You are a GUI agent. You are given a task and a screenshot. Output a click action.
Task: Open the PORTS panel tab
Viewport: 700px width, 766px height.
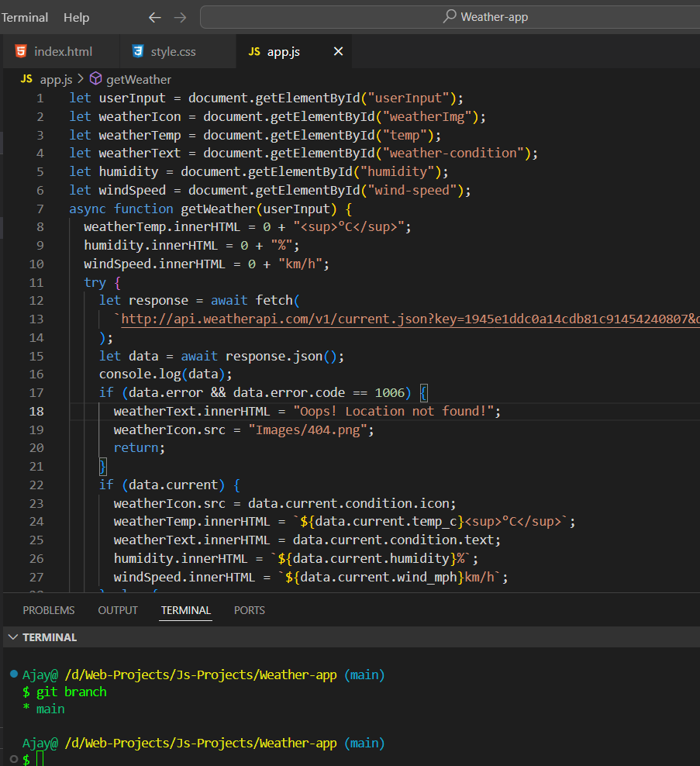pos(249,610)
